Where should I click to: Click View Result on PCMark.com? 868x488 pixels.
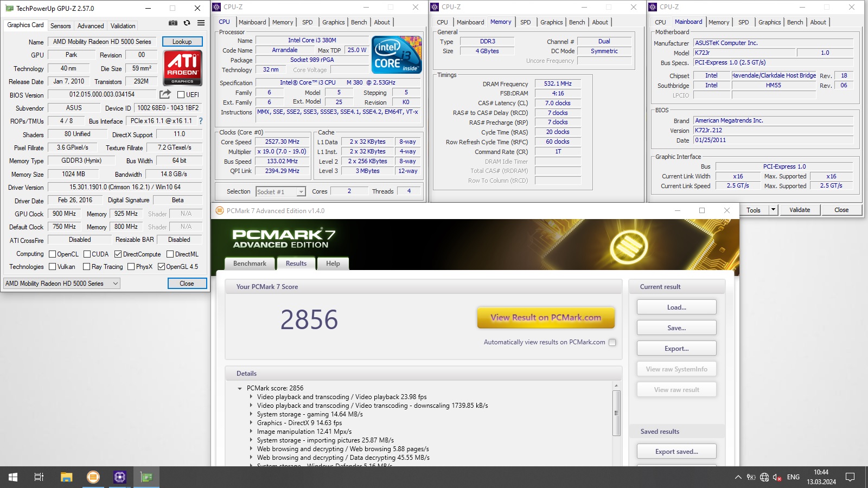(546, 318)
